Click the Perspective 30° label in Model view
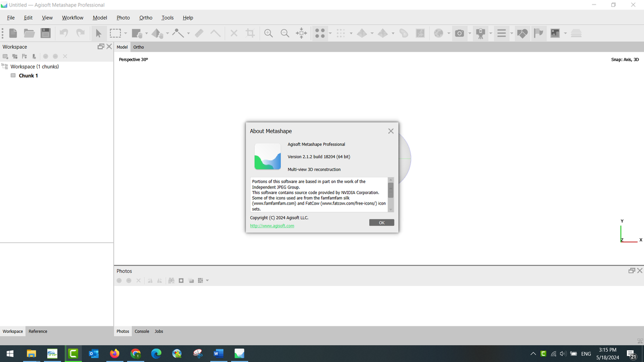 (x=133, y=59)
